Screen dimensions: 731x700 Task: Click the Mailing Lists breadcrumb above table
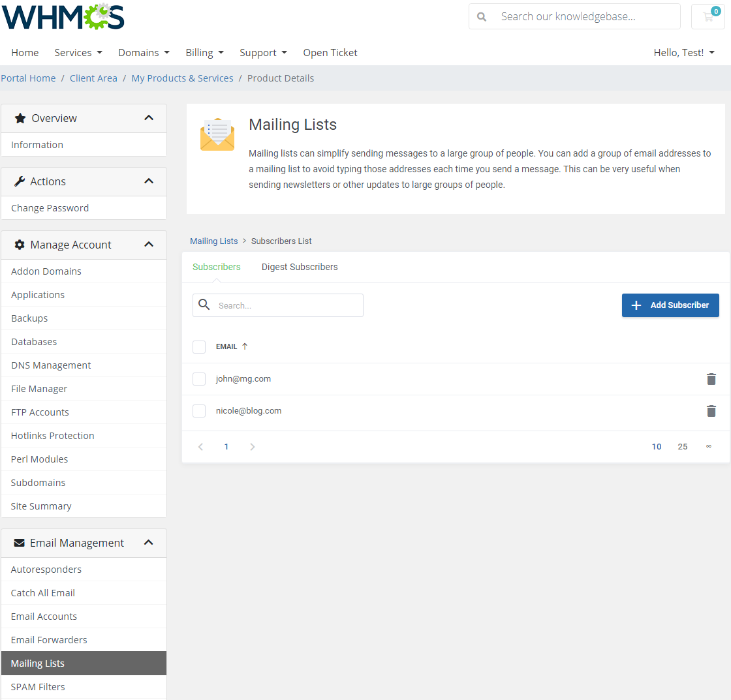(x=213, y=241)
